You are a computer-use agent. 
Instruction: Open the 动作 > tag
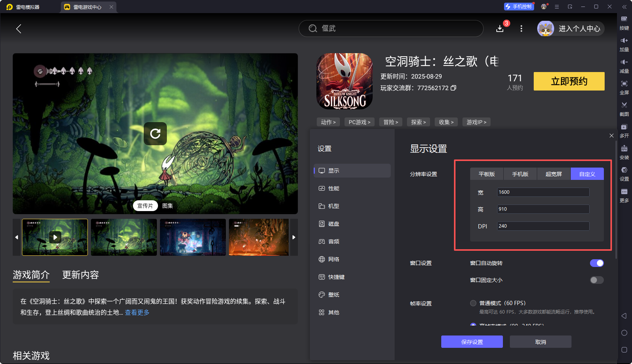328,122
